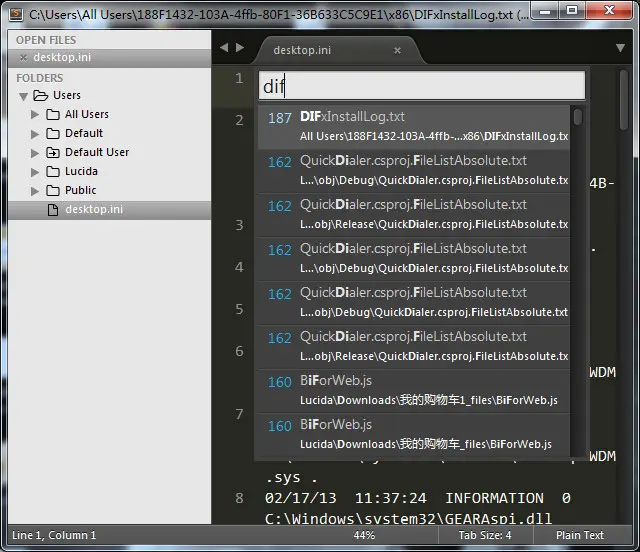Viewport: 640px width, 552px height.
Task: Select DIFxInstallLog.txt search result
Action: point(414,127)
